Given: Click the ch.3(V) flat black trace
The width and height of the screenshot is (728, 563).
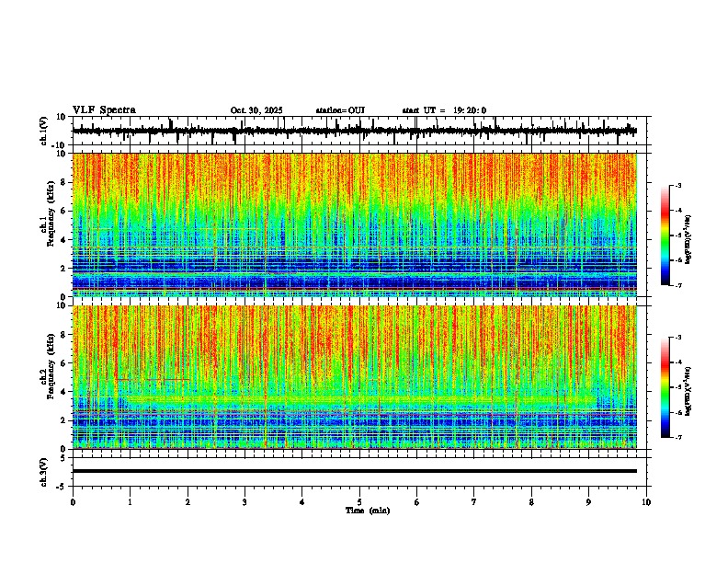Looking at the screenshot, I should [x=355, y=471].
